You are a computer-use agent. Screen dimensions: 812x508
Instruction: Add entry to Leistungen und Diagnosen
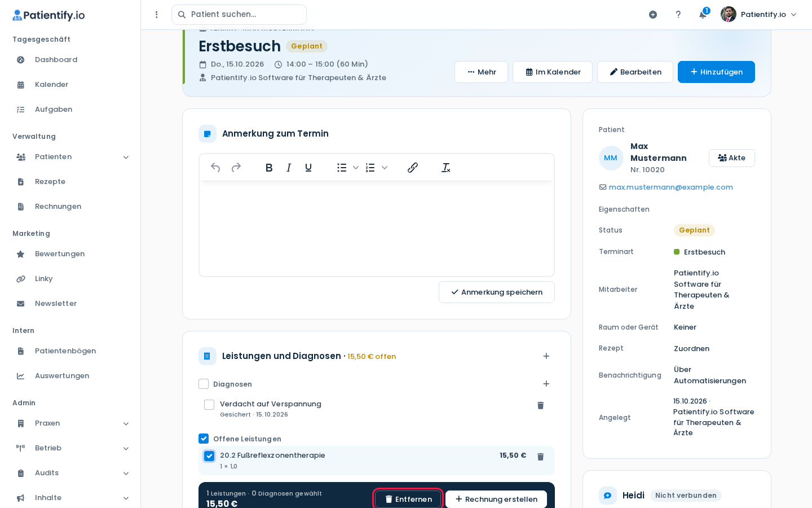546,356
